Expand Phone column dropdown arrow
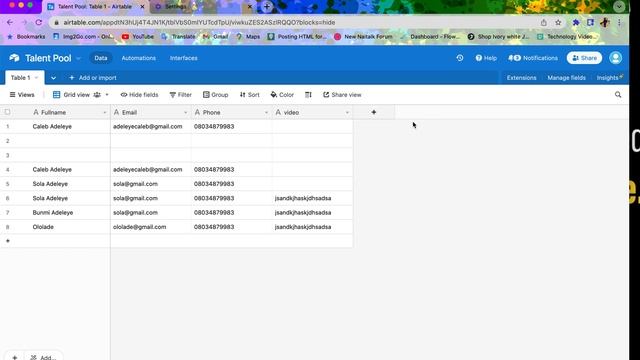This screenshot has width=640, height=360. pyautogui.click(x=266, y=112)
